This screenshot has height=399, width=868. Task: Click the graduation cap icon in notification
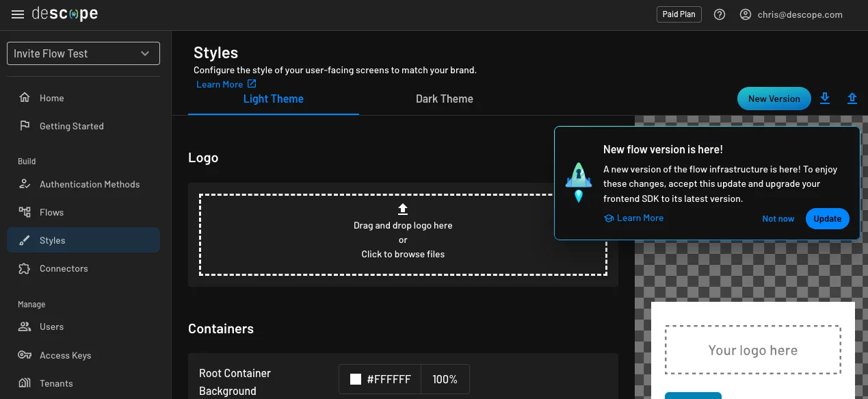[609, 218]
